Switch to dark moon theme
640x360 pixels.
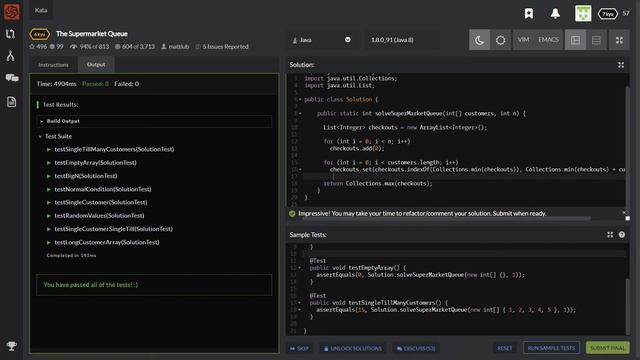(479, 40)
